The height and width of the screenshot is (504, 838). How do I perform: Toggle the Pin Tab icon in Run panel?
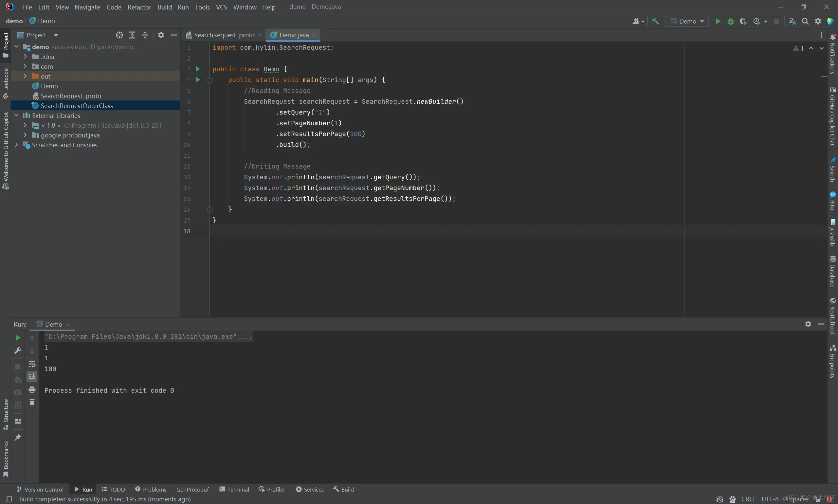pyautogui.click(x=18, y=438)
